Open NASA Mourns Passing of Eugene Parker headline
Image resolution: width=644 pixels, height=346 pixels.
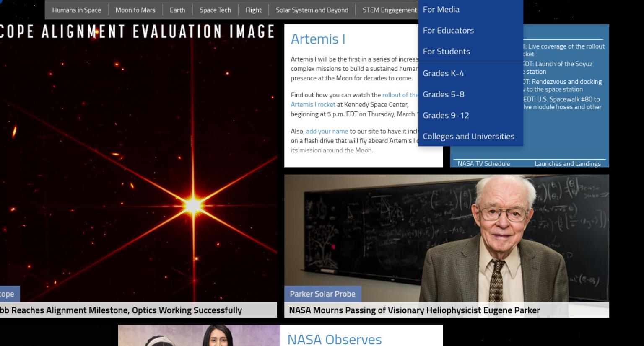pos(414,310)
